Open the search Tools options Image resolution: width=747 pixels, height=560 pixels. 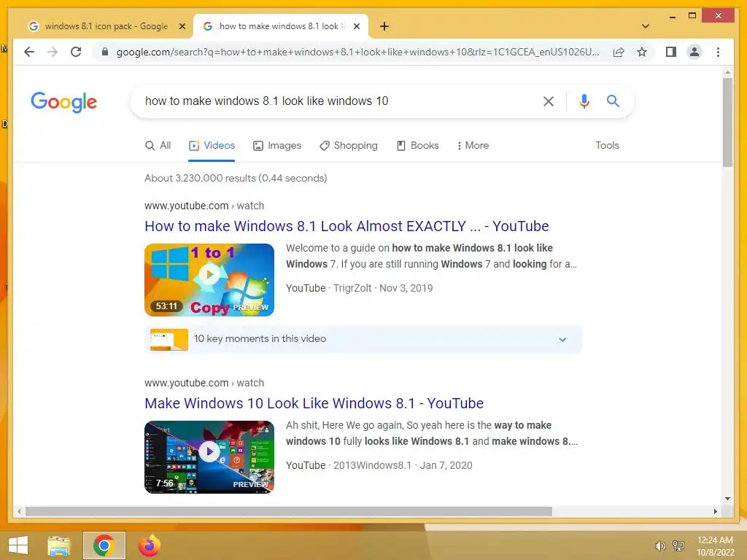pos(607,146)
